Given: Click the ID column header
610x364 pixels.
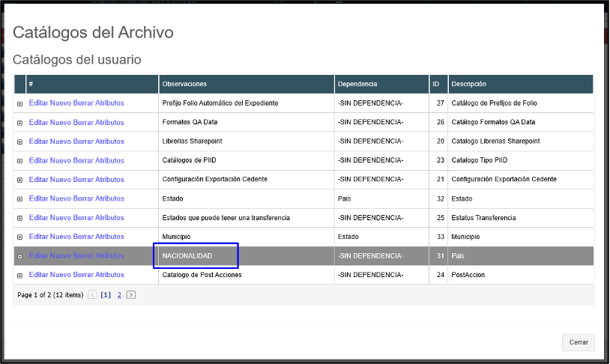Looking at the screenshot, I should (436, 84).
